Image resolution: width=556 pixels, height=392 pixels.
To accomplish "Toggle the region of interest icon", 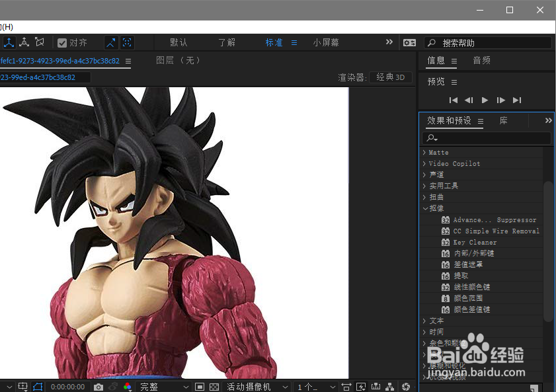I will [x=200, y=387].
